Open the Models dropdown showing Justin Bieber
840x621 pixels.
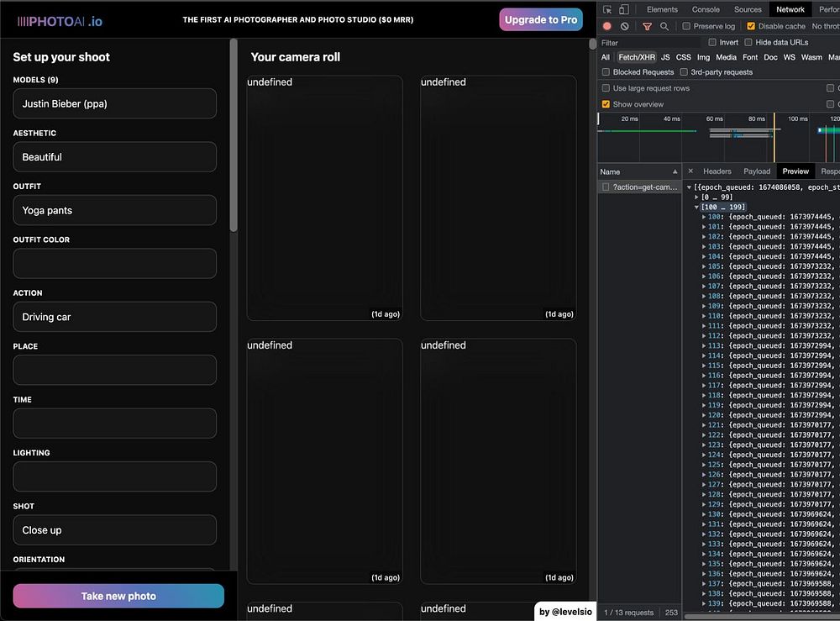tap(114, 103)
